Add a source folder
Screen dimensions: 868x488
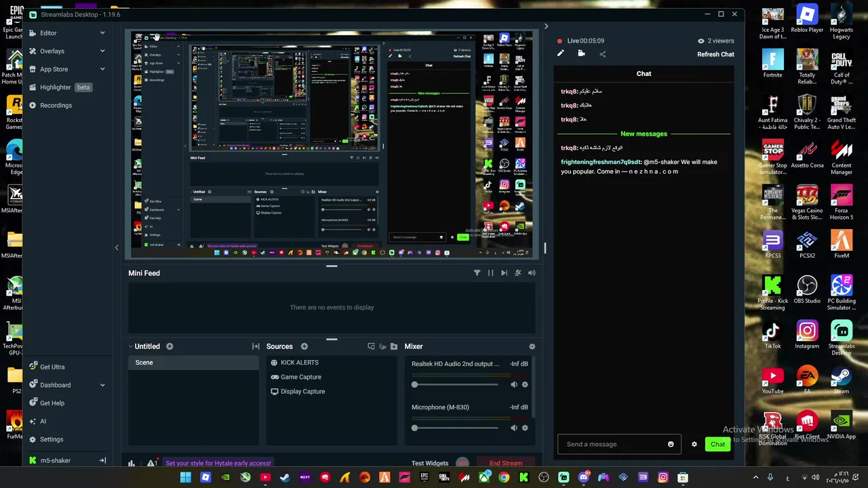[394, 346]
